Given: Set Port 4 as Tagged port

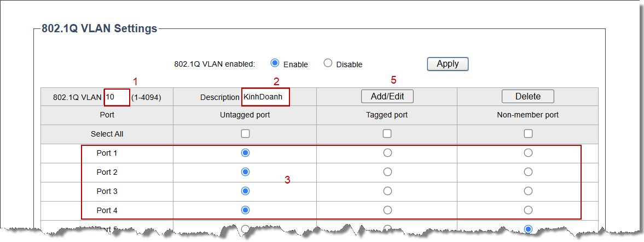Looking at the screenshot, I should tap(387, 210).
